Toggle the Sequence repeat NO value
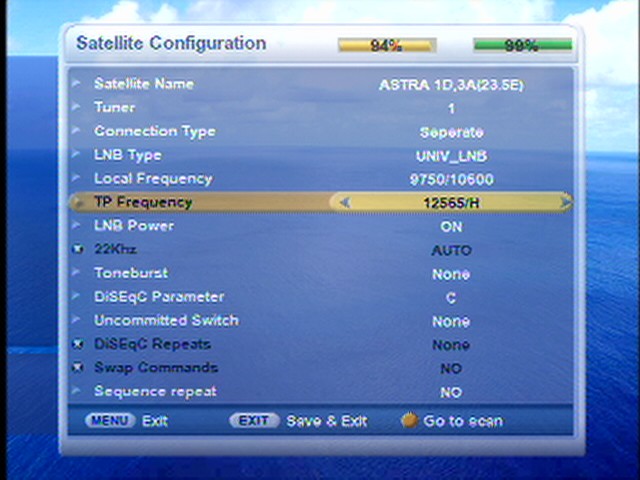The width and height of the screenshot is (640, 480). (451, 393)
